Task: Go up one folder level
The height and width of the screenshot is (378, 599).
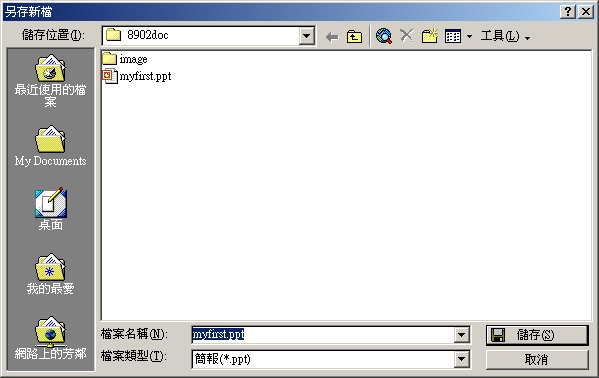Action: 354,37
